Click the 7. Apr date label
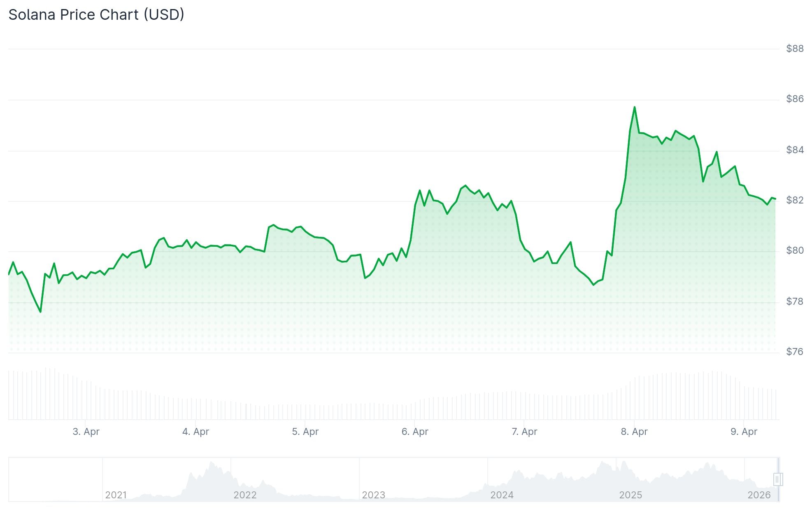The image size is (812, 514). [524, 432]
